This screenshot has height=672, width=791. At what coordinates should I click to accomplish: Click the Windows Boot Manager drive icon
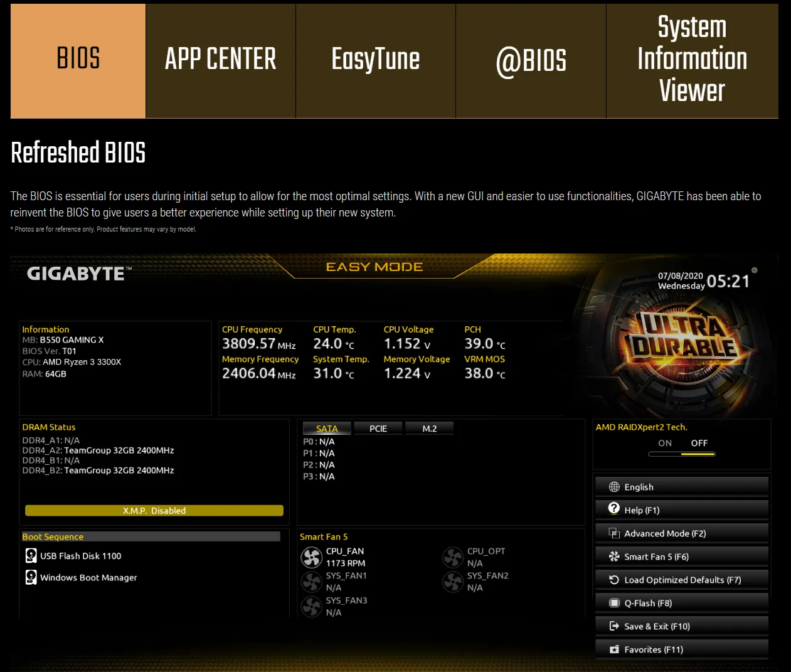point(31,577)
